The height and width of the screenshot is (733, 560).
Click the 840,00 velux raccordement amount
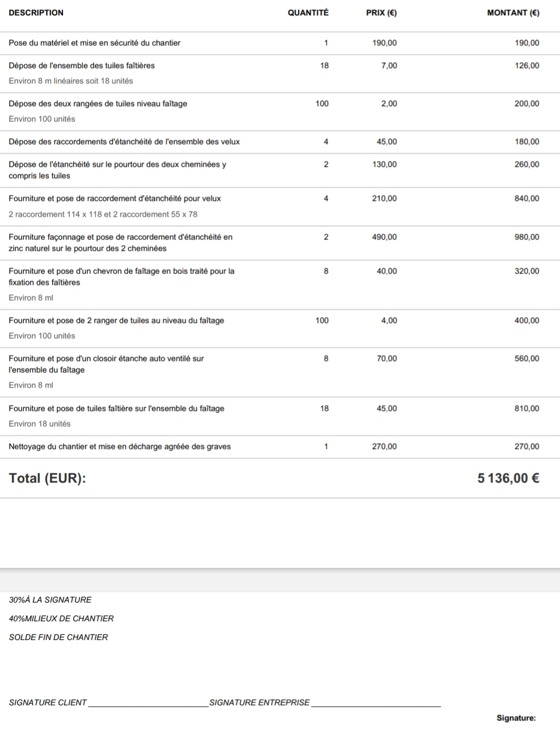pos(527,199)
